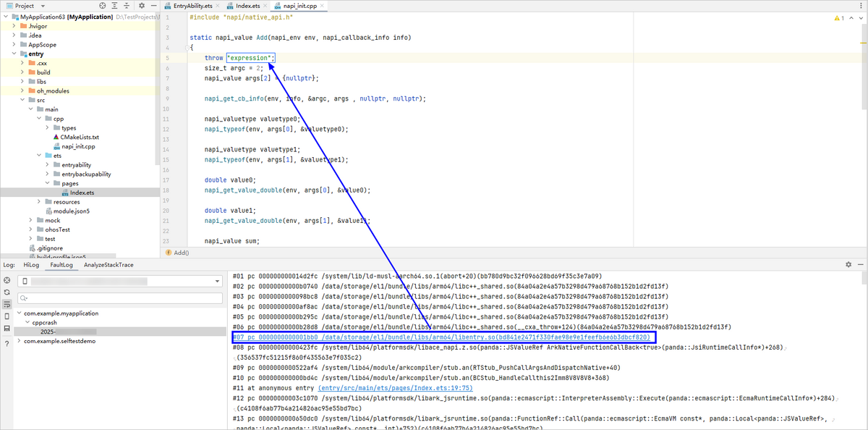Collapse all in the Project tree toolbar

pyautogui.click(x=127, y=6)
